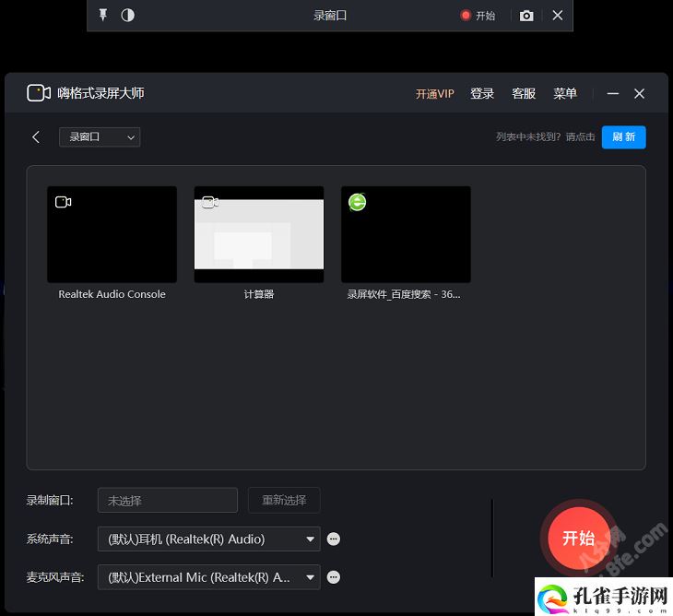Click the recorder icon on the Realtek thumbnail

point(63,202)
